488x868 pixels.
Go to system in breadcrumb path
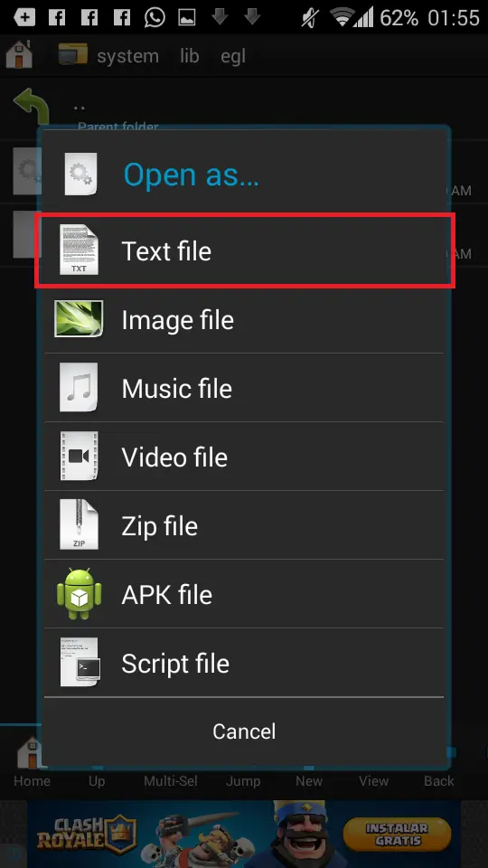127,56
